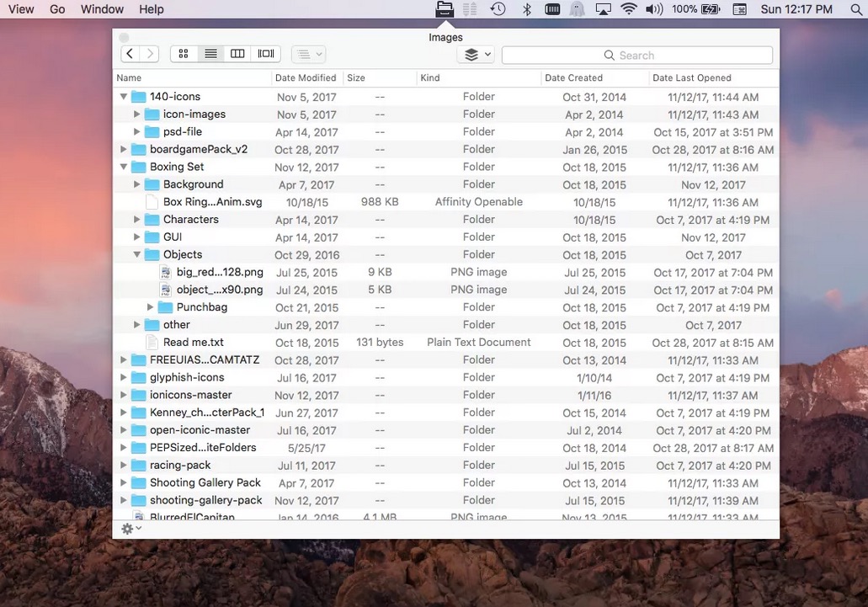Open the Time Machine clock menu icon
The height and width of the screenshot is (607, 868).
(x=497, y=9)
